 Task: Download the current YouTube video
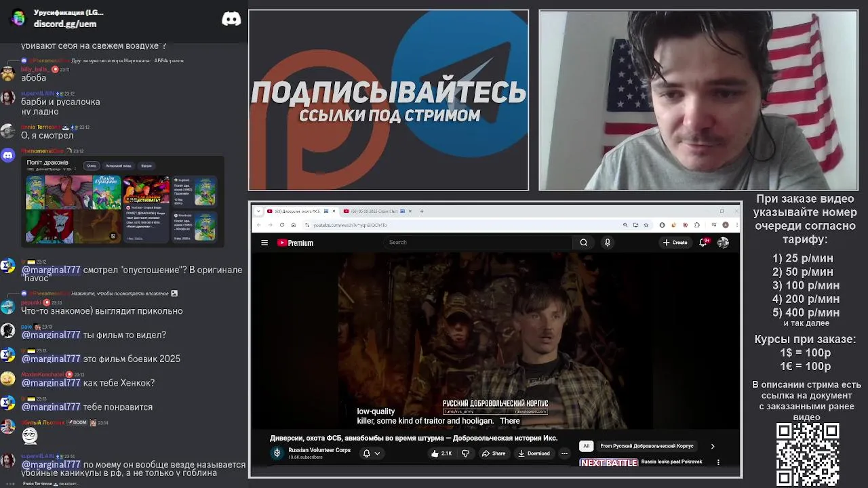534,453
